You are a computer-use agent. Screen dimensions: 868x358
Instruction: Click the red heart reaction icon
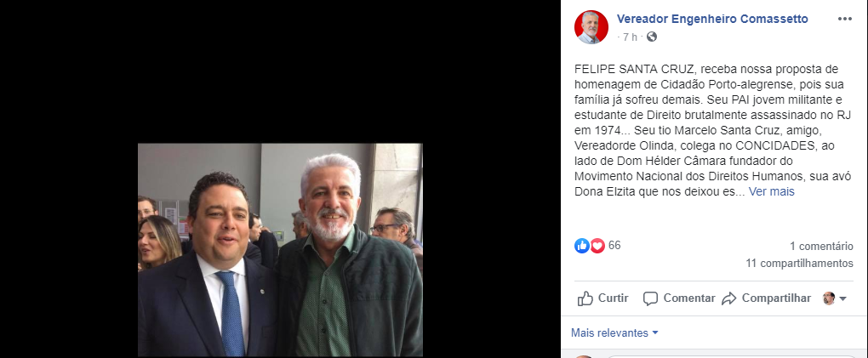[597, 246]
